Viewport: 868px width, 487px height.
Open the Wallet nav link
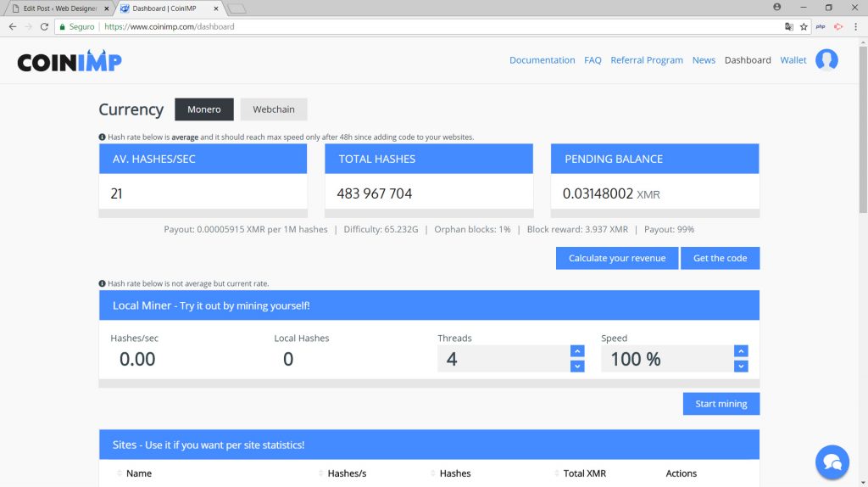pos(793,60)
